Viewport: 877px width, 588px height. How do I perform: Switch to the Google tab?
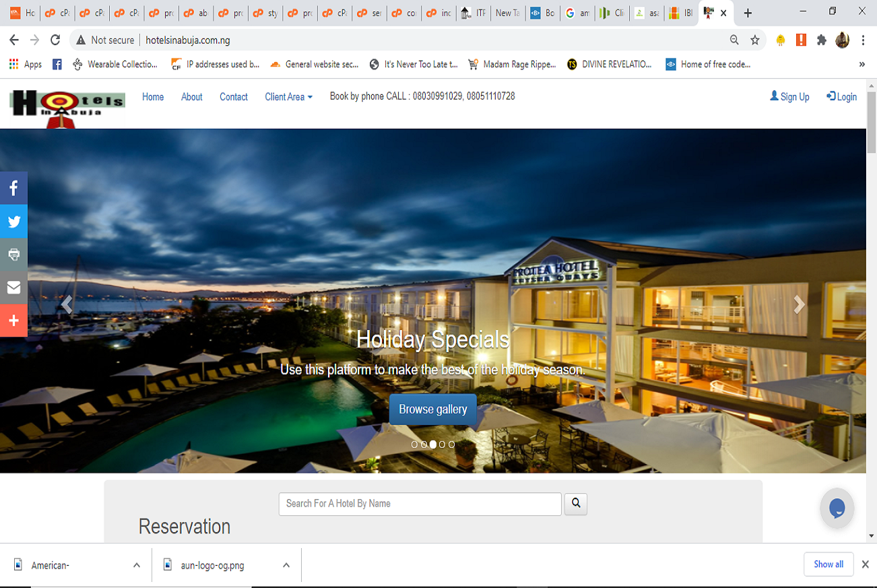point(577,13)
